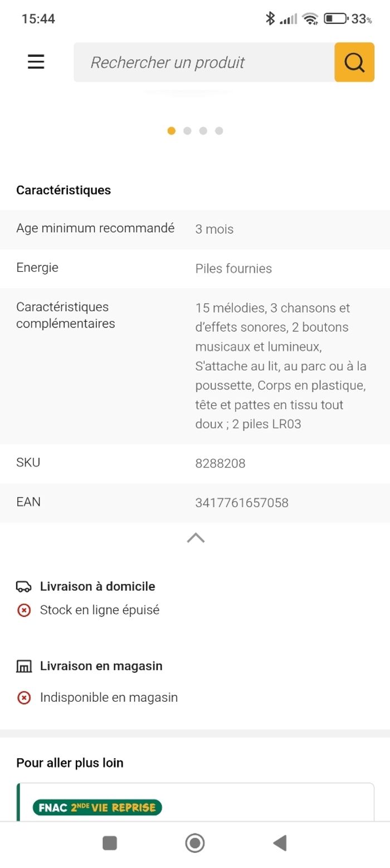Tap the yellow search magnifier button
This screenshot has width=390, height=868.
[354, 62]
